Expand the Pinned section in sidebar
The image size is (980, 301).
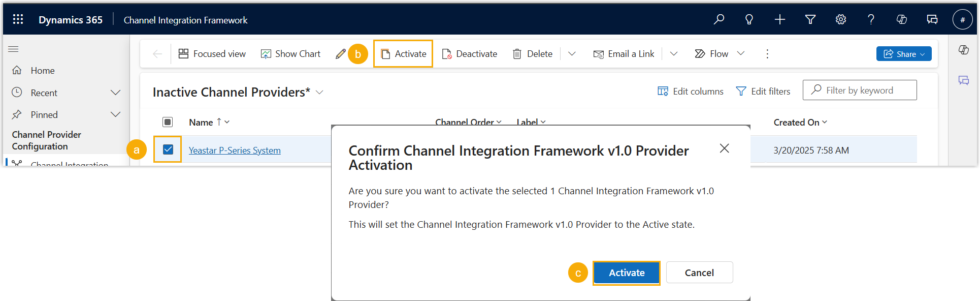coord(115,114)
